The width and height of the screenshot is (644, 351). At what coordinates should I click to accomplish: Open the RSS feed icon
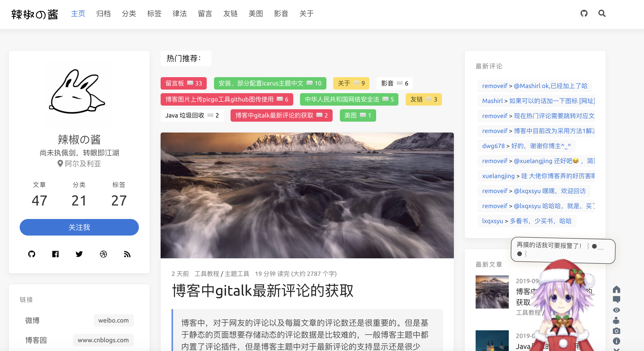tap(127, 254)
